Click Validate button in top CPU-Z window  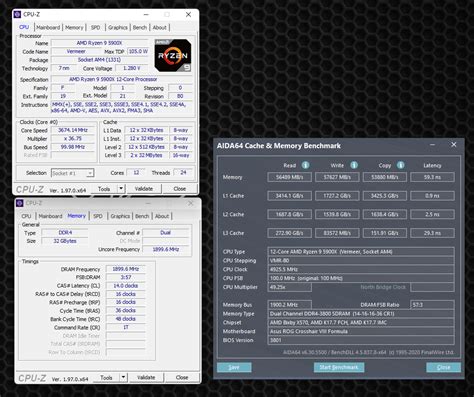point(144,189)
